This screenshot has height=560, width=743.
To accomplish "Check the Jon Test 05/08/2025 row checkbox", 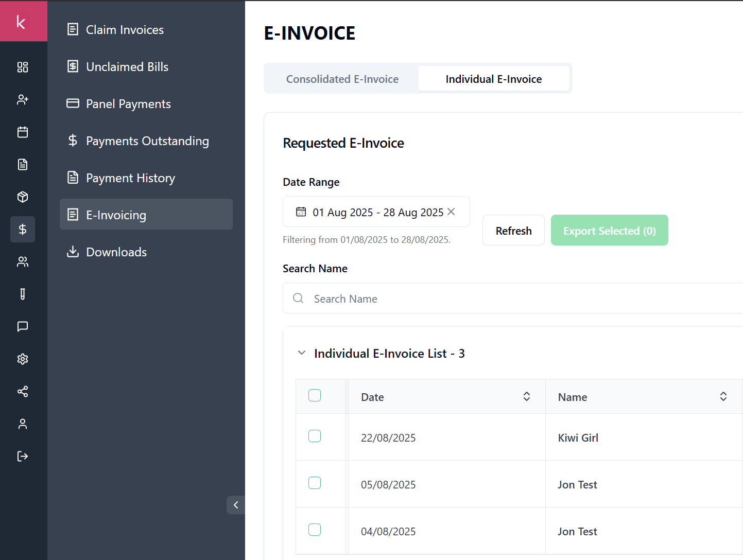I will [x=315, y=483].
